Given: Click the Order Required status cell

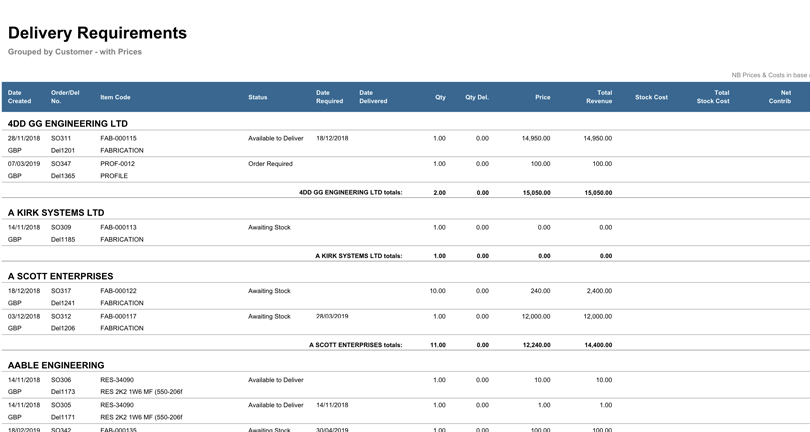Looking at the screenshot, I should [270, 163].
